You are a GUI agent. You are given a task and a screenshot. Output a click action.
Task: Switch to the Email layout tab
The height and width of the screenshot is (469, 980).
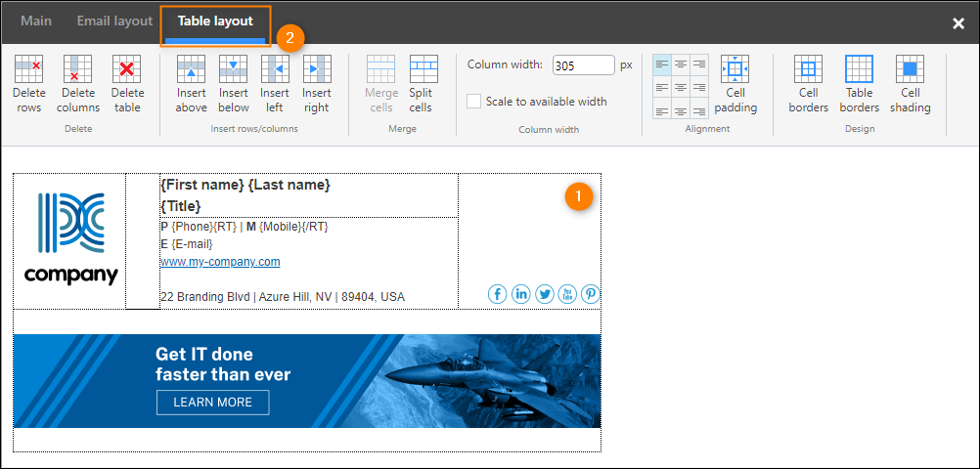[x=115, y=21]
